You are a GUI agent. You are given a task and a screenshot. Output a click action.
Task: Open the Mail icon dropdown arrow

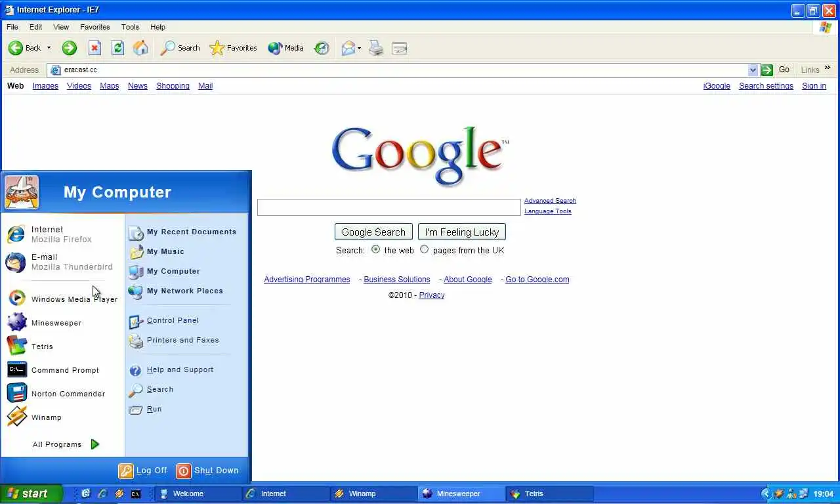pos(359,49)
